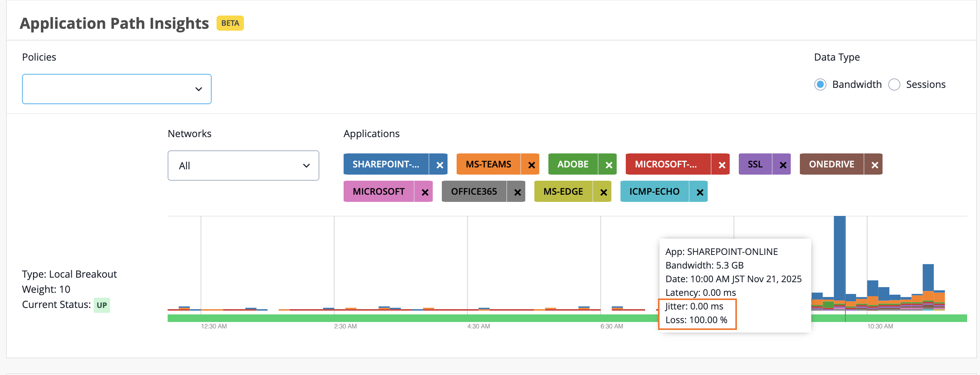The height and width of the screenshot is (375, 980).
Task: Select the Bandwidth data type radio button
Action: (x=820, y=85)
